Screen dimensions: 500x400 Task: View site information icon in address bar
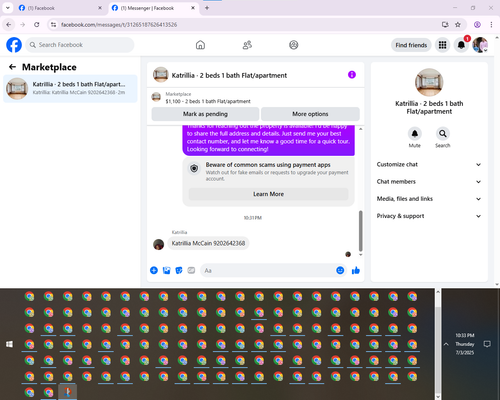tap(53, 24)
